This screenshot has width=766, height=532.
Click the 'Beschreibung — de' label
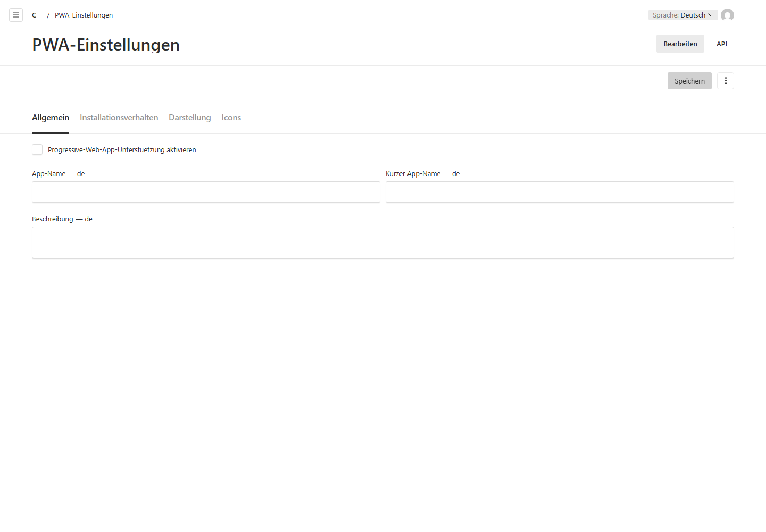[x=62, y=219]
